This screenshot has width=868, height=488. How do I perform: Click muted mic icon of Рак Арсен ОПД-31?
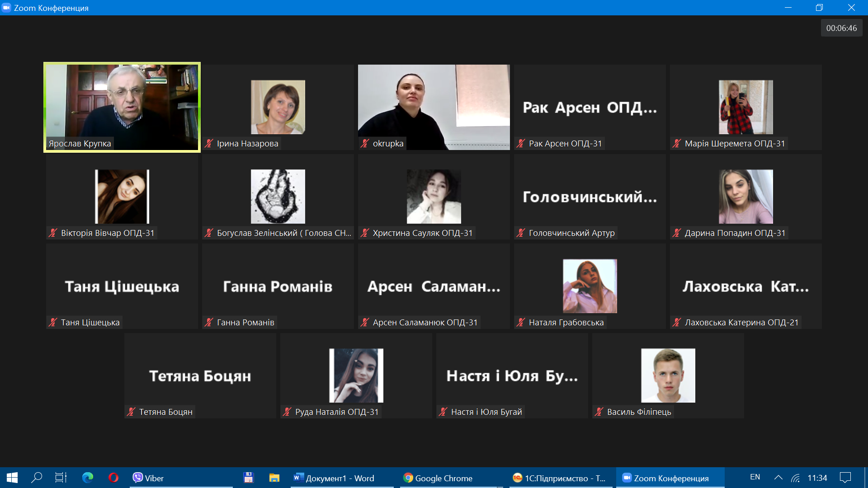click(x=521, y=144)
